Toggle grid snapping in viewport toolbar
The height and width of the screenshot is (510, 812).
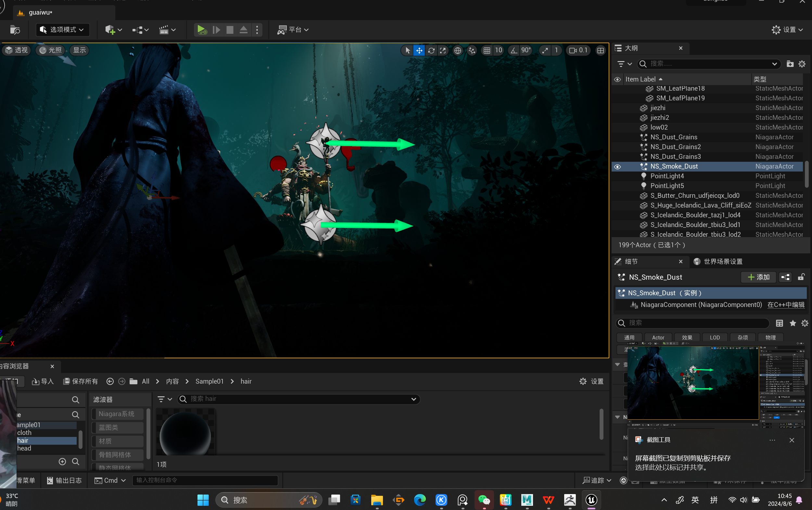click(x=487, y=51)
